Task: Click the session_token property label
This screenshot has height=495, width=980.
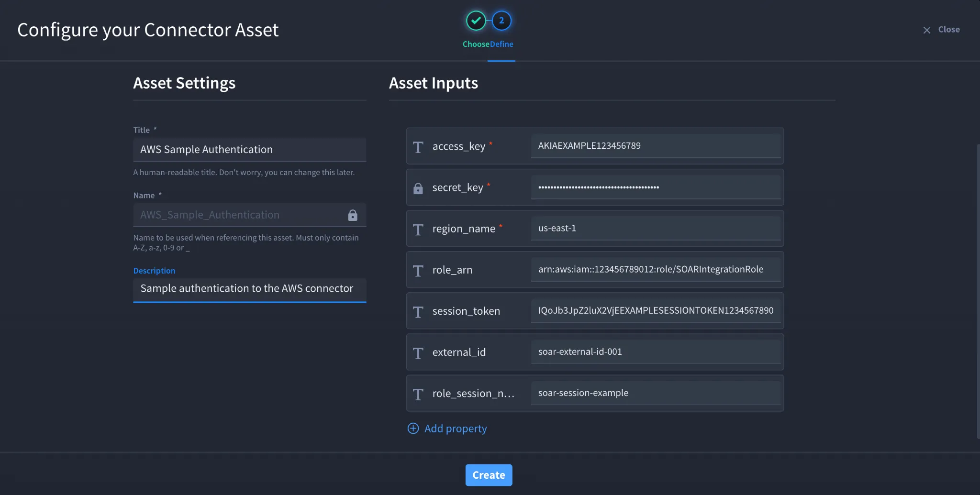Action: (466, 311)
